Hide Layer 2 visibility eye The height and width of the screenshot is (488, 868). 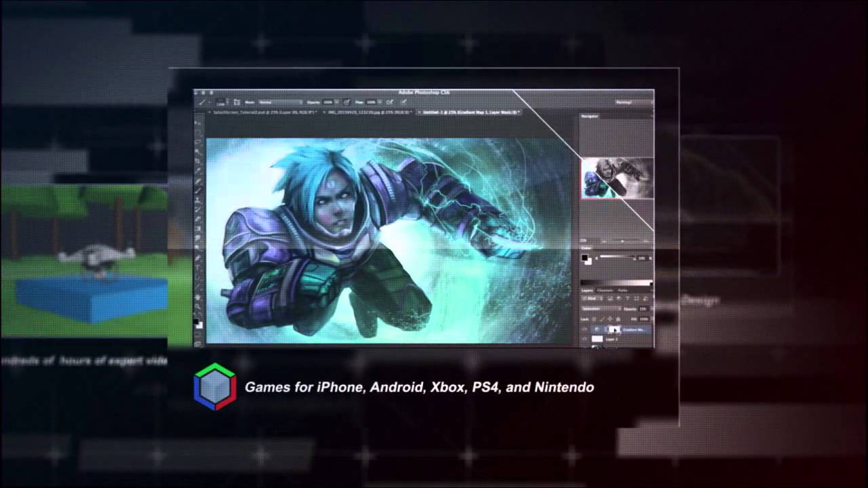(585, 339)
